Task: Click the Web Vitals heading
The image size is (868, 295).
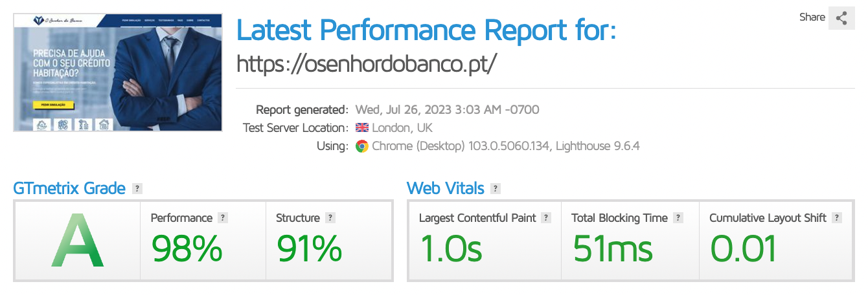Action: [x=445, y=188]
